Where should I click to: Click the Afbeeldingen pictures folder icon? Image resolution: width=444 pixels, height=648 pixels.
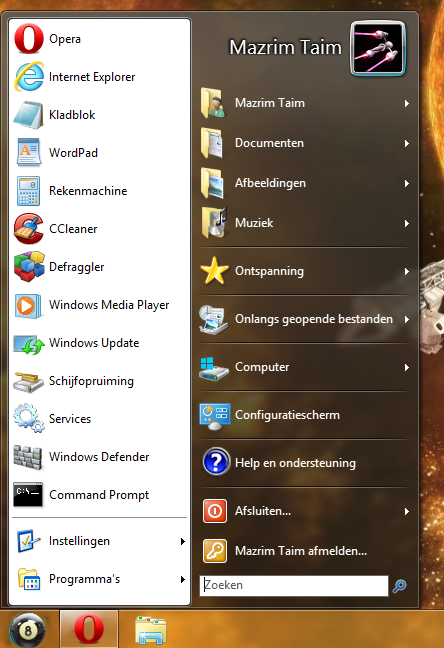point(212,183)
